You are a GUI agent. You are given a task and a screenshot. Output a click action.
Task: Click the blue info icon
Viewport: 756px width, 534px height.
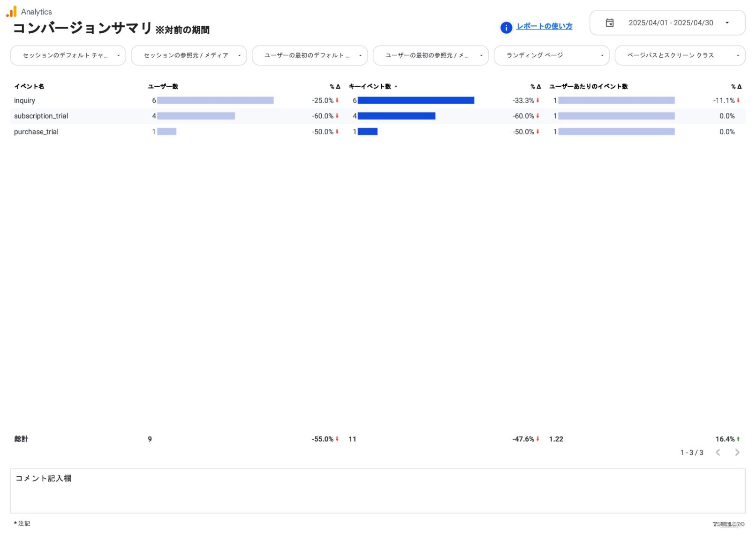(x=506, y=28)
